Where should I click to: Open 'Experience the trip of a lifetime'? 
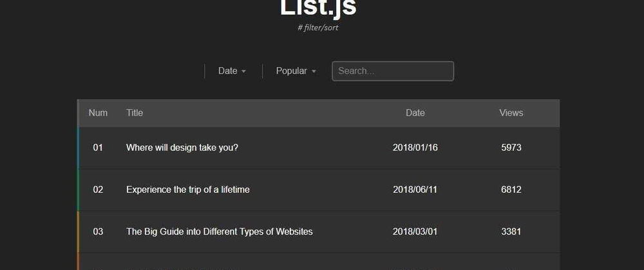point(187,190)
